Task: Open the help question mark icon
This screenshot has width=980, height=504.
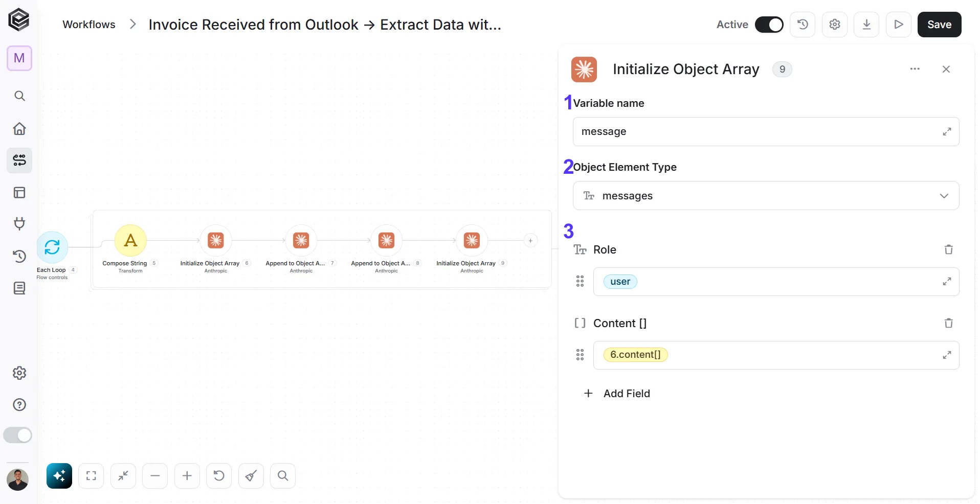Action: 19,405
